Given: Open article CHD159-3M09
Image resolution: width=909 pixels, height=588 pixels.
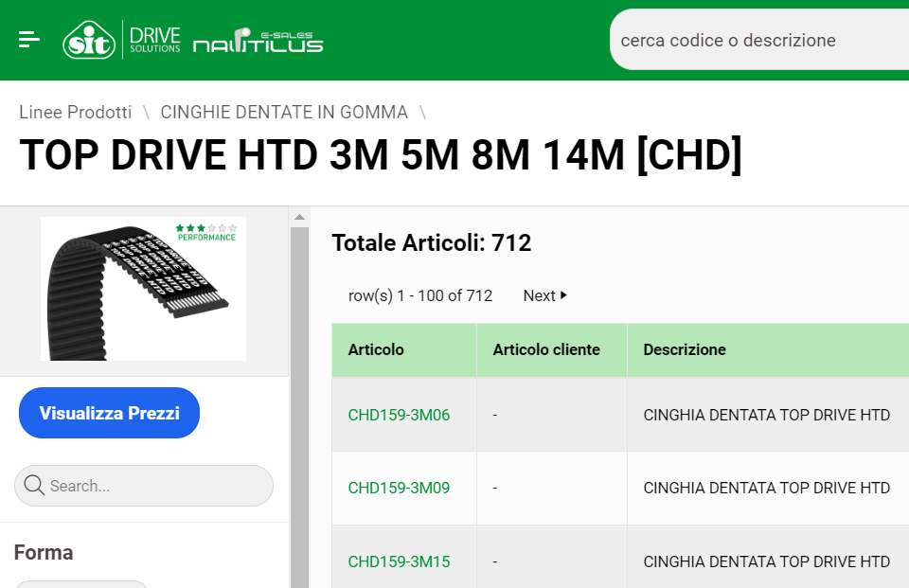Looking at the screenshot, I should pos(399,488).
